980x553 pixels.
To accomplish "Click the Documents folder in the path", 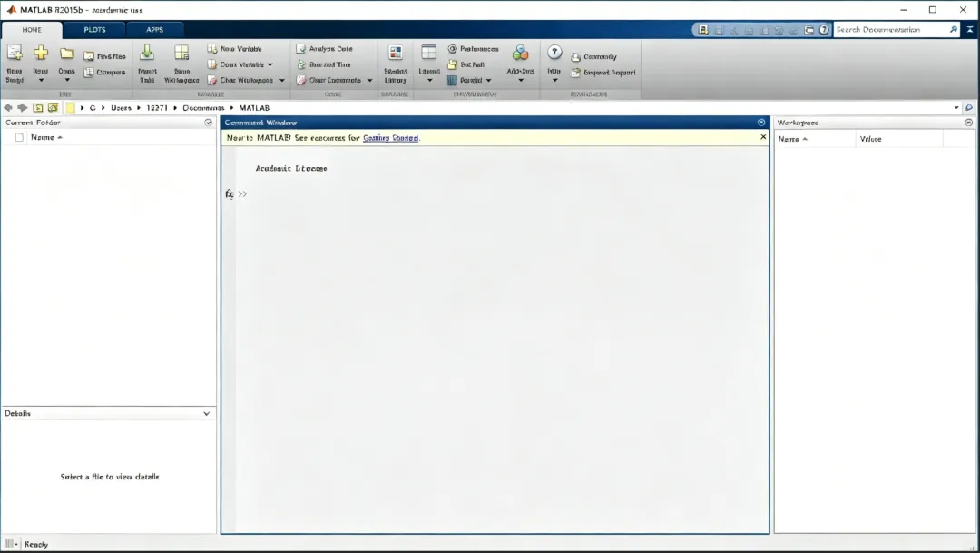I will click(203, 107).
